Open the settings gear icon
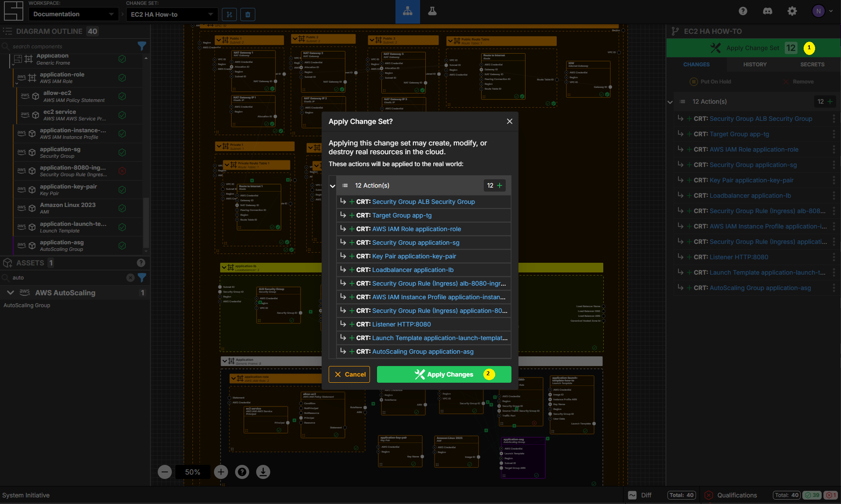 tap(792, 11)
